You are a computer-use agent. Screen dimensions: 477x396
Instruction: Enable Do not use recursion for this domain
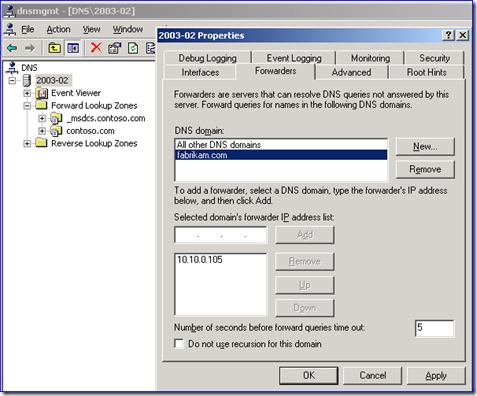pos(179,344)
